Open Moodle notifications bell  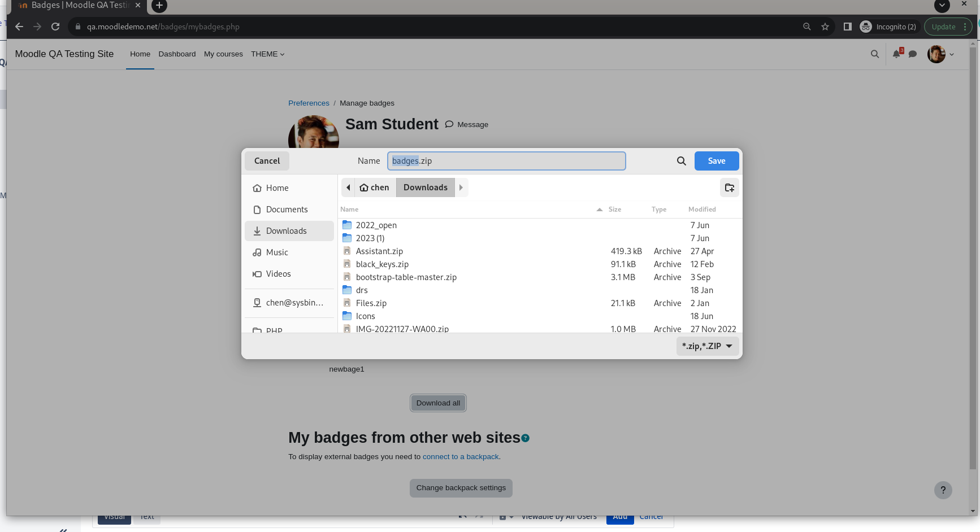tap(897, 54)
